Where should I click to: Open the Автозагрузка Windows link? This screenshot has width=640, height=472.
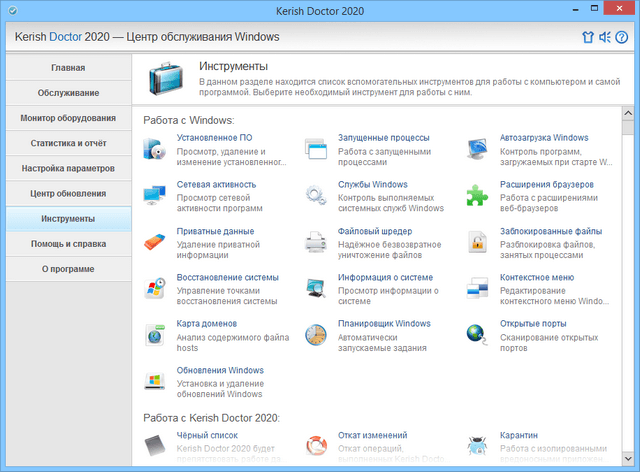tap(544, 138)
